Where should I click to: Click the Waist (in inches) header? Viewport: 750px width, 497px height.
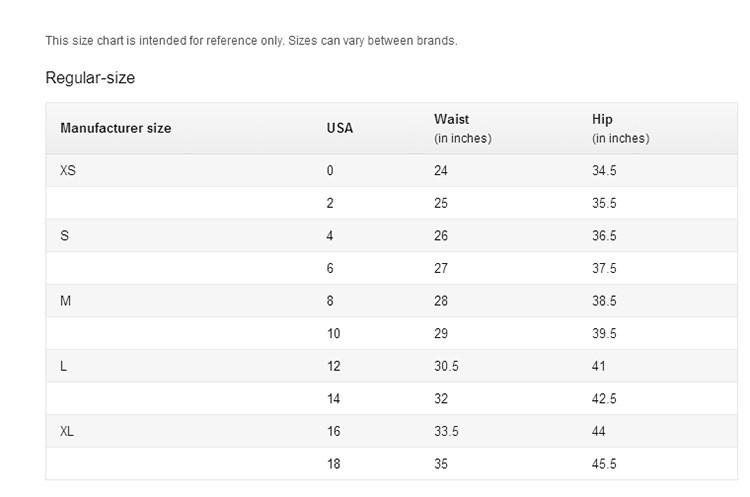coord(463,128)
